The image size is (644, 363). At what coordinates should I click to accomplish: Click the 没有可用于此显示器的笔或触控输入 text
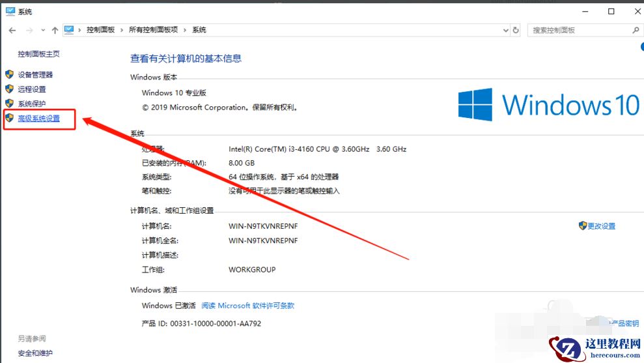click(x=284, y=191)
